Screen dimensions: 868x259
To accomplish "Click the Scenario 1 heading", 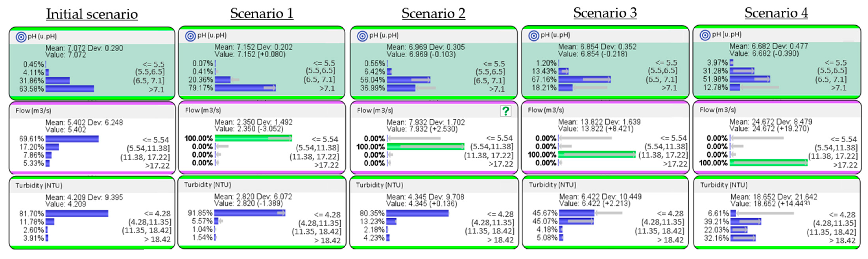I will pos(262,13).
